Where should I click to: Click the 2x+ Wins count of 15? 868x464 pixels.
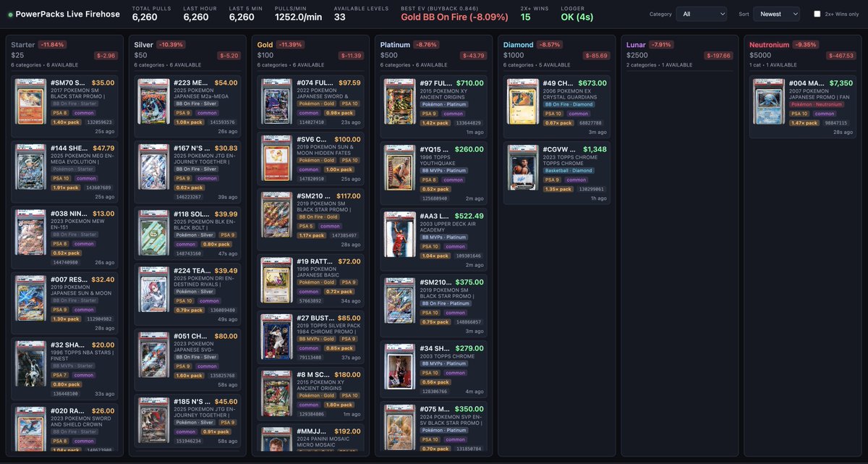click(526, 17)
